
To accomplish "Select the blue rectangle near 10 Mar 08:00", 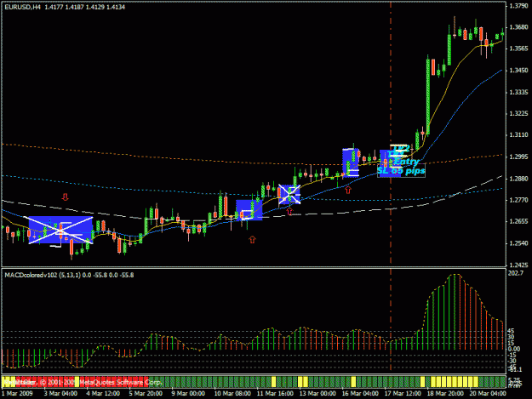I will (x=249, y=210).
